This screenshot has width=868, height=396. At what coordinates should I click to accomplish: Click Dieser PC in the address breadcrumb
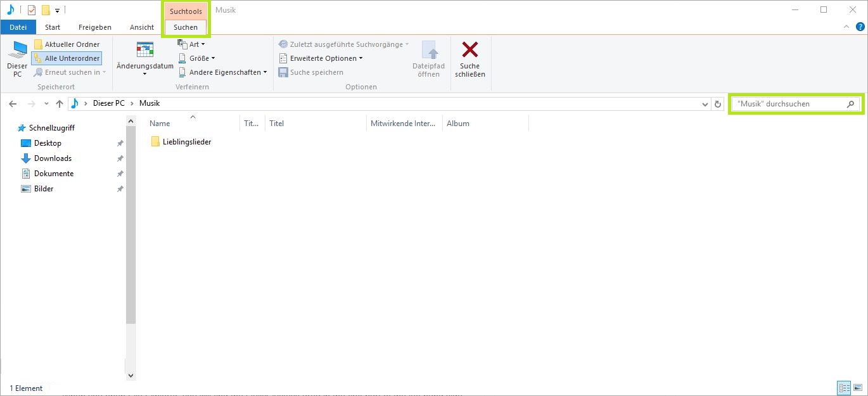click(x=109, y=103)
